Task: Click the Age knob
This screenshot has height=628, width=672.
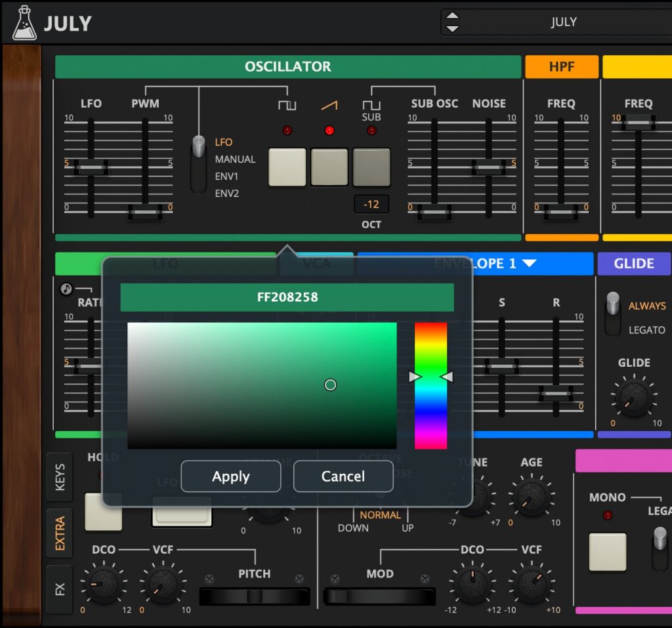Action: click(x=531, y=497)
